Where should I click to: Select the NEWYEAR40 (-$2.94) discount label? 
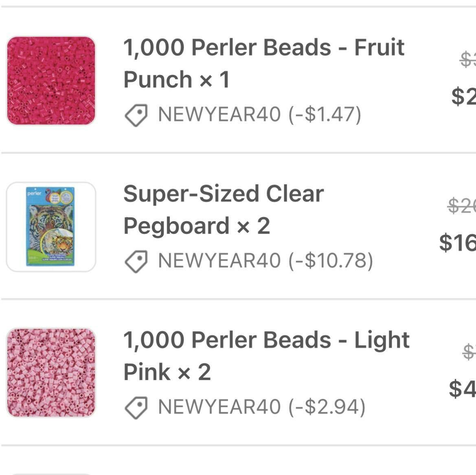pyautogui.click(x=261, y=407)
